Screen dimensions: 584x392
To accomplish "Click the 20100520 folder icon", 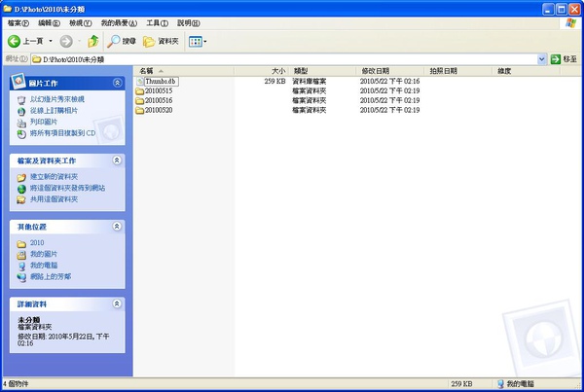I will (x=139, y=111).
